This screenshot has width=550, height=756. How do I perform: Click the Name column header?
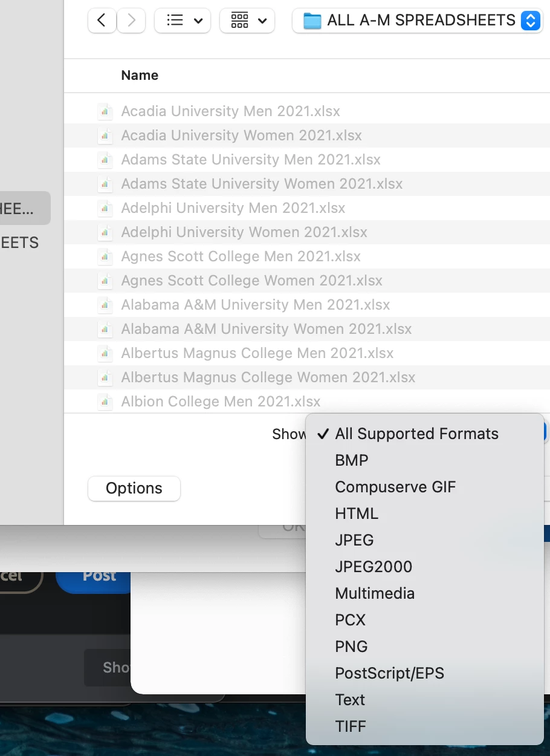tap(140, 75)
